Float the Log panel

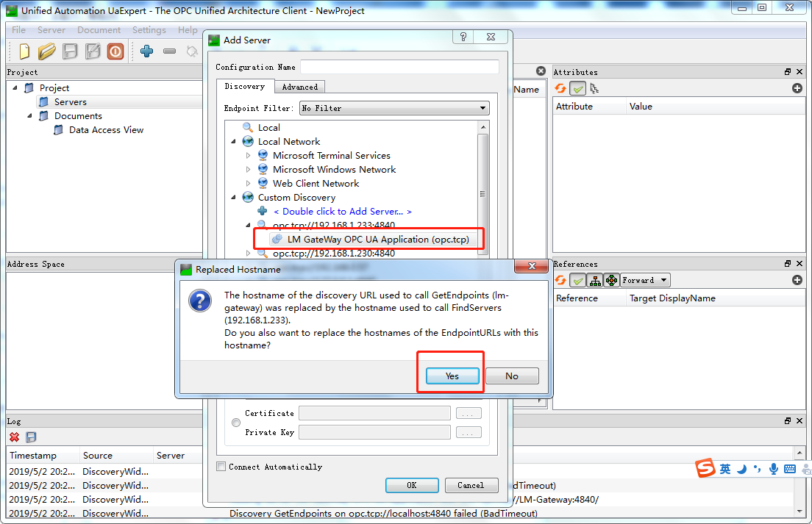[x=788, y=421]
